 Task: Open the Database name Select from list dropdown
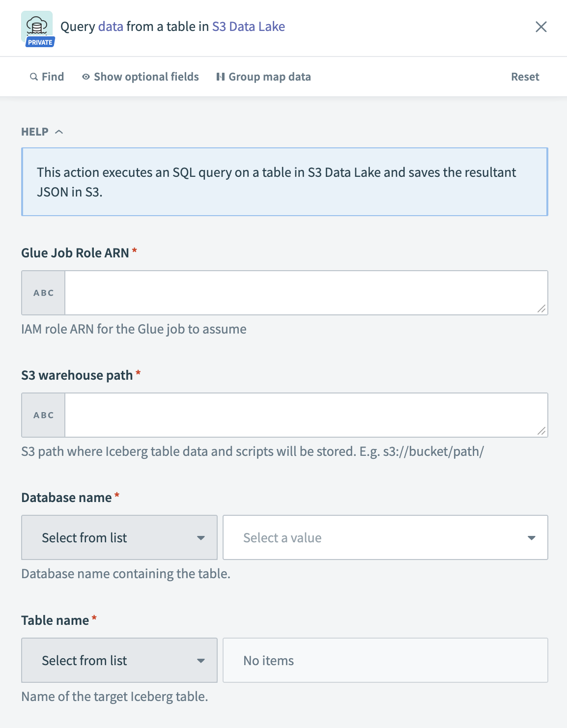coord(119,537)
